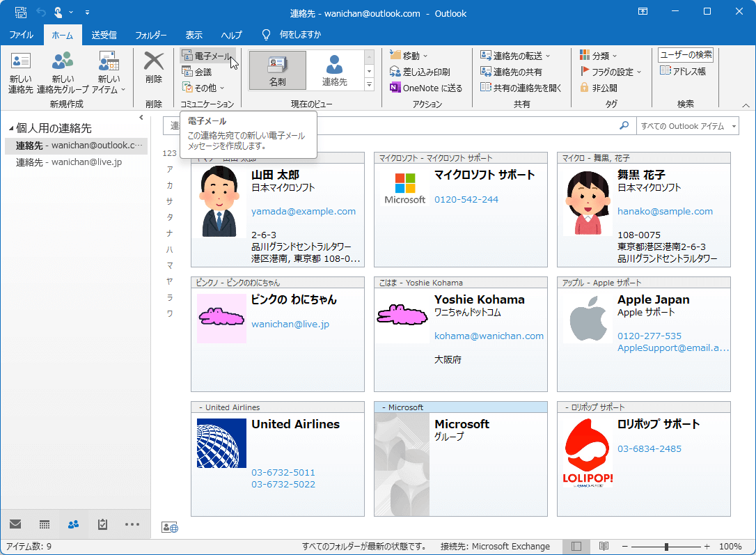756x555 pixels.
Task: Open the 分類 categorize dropdown
Action: coord(599,56)
